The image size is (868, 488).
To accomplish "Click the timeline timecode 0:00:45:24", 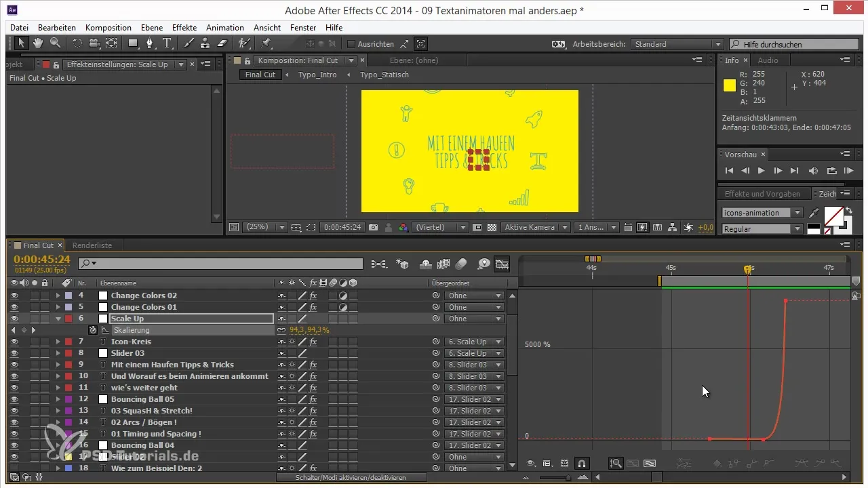I will click(x=42, y=260).
